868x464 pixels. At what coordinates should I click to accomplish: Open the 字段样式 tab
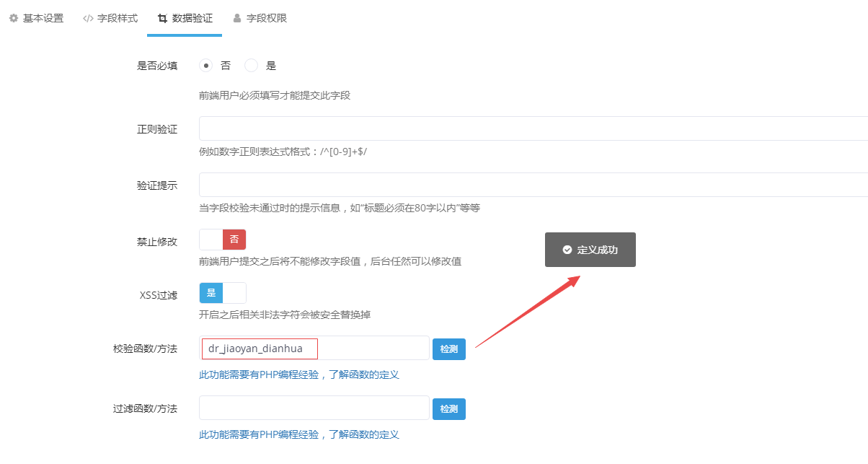click(x=110, y=18)
